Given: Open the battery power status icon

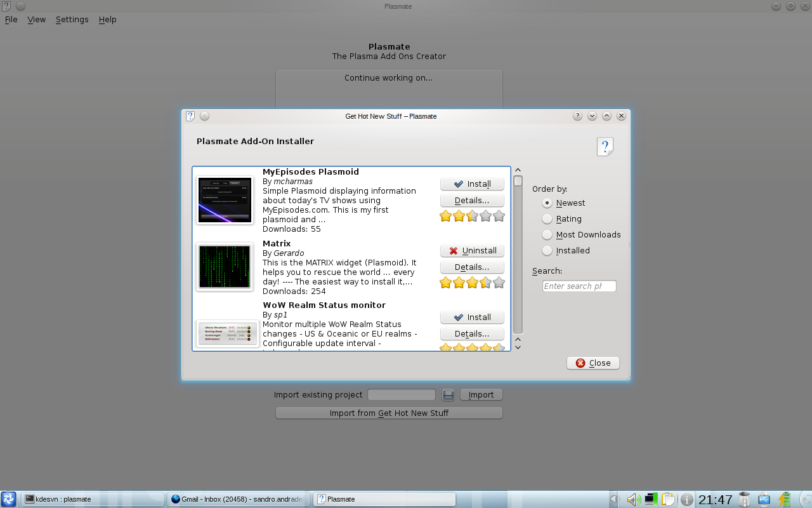Looking at the screenshot, I should (x=785, y=500).
